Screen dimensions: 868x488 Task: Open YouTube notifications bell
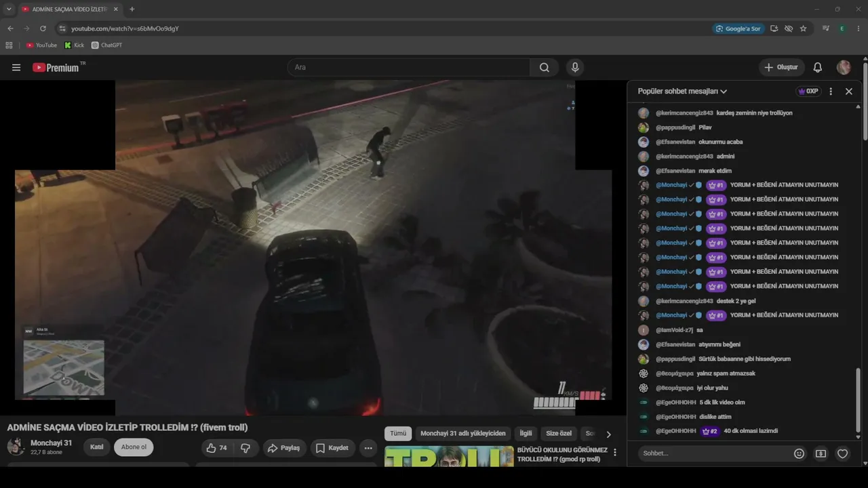point(818,67)
